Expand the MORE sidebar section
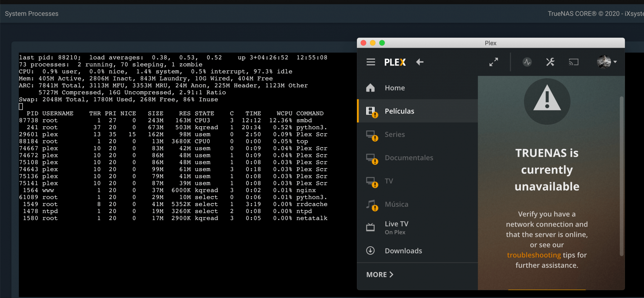 tap(380, 275)
